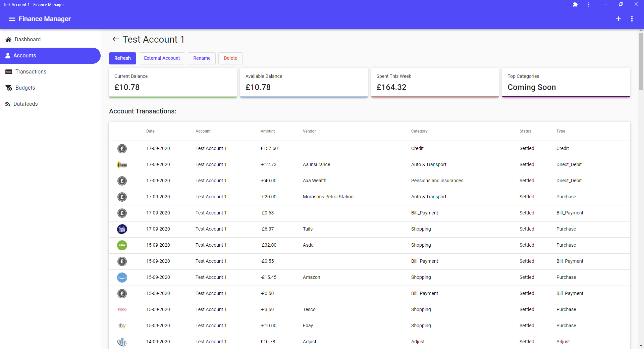This screenshot has width=644, height=349.
Task: Click the back arrow beside Test Account 1
Action: pos(116,39)
